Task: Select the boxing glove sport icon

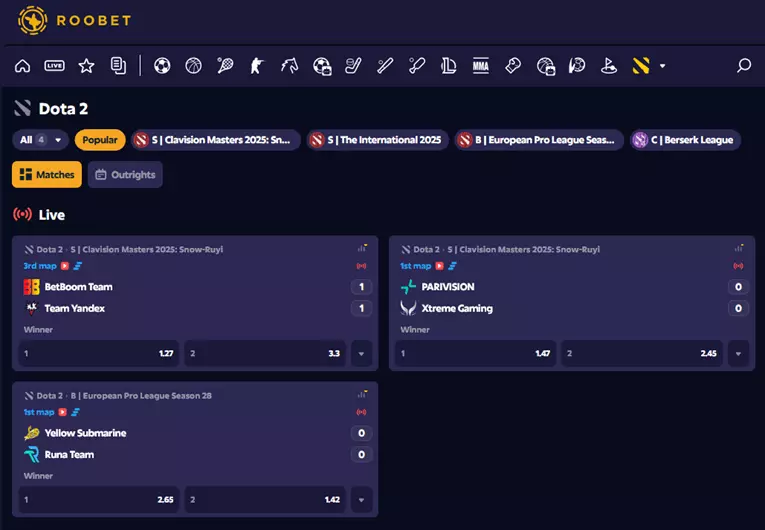Action: click(x=513, y=65)
